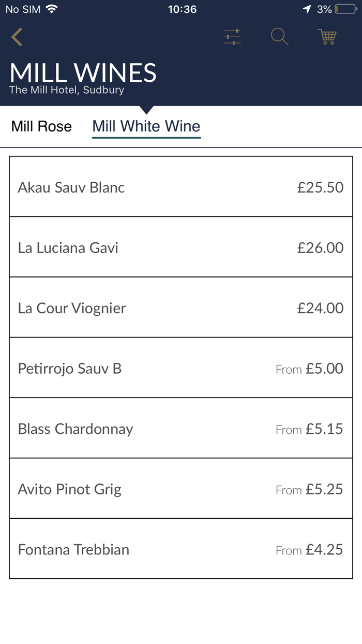Tap the MILL WINES heading
The width and height of the screenshot is (362, 644).
tap(83, 73)
